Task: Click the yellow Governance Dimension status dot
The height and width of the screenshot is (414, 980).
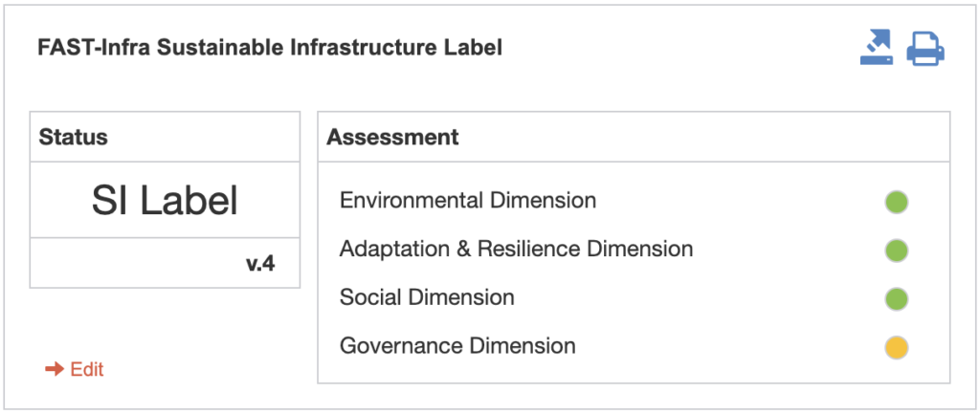Action: coord(896,347)
